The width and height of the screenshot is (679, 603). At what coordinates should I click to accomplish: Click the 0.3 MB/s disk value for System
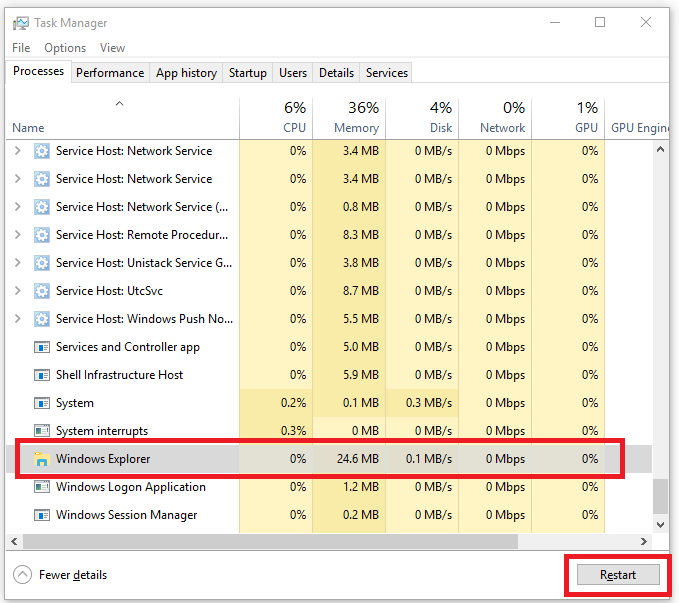(429, 403)
